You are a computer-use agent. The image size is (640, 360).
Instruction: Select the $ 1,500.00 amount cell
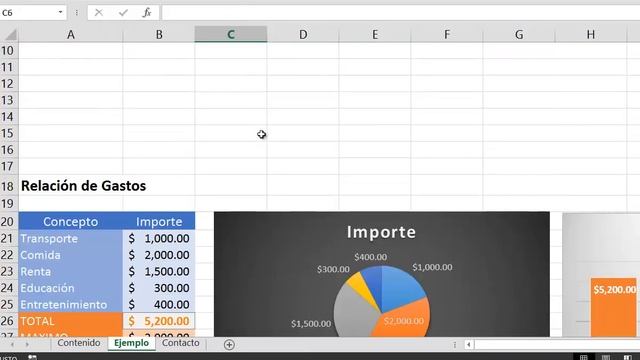(x=159, y=271)
